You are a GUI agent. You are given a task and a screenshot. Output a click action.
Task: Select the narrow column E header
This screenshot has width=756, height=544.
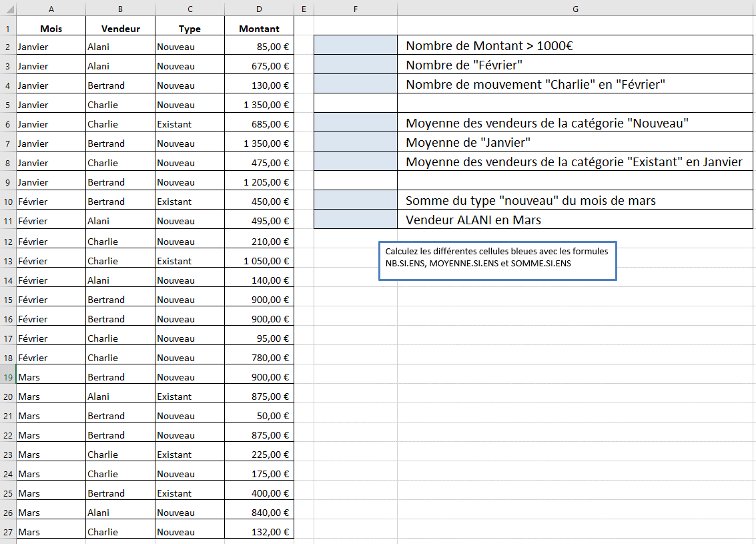pyautogui.click(x=304, y=9)
